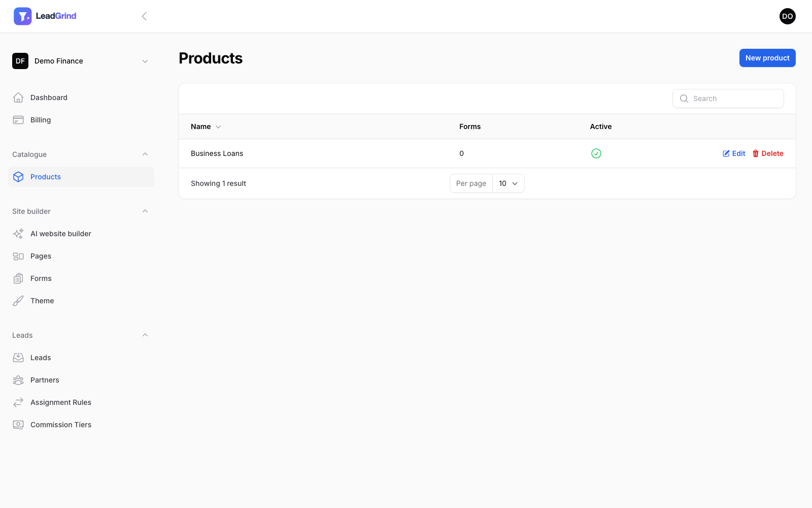Image resolution: width=812 pixels, height=508 pixels.
Task: Delete the Business Loans product
Action: [x=768, y=153]
